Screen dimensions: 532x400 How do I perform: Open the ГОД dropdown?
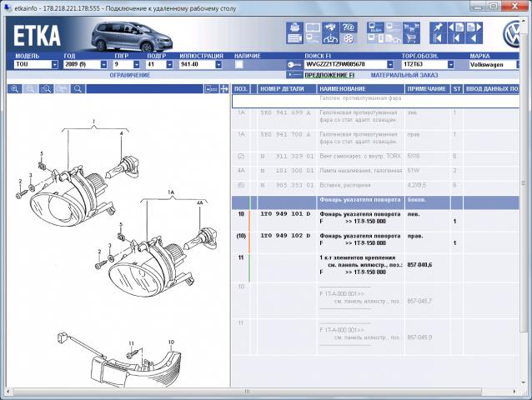point(104,64)
